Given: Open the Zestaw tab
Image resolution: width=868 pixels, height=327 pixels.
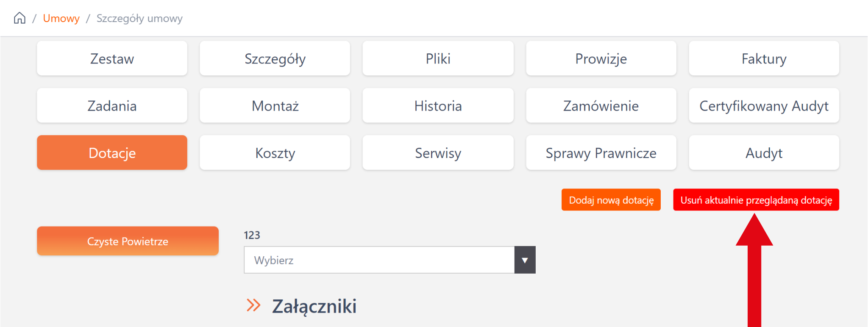Looking at the screenshot, I should pos(112,58).
